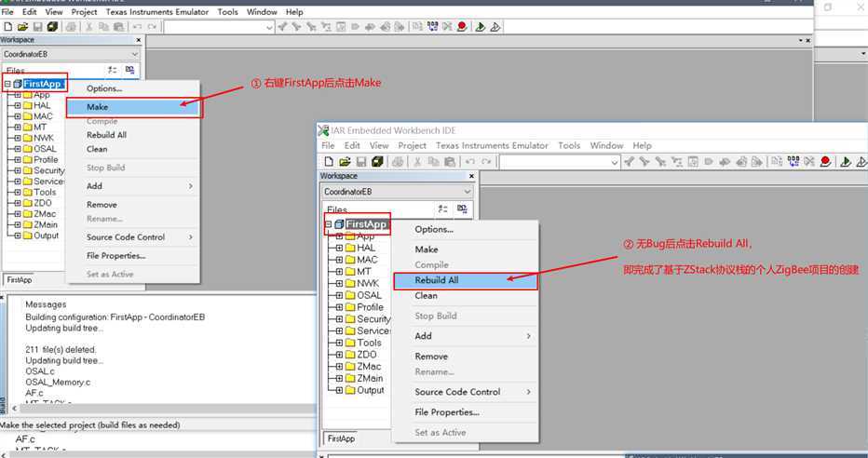Click Stop Build icon in background window toolbar

447,27
